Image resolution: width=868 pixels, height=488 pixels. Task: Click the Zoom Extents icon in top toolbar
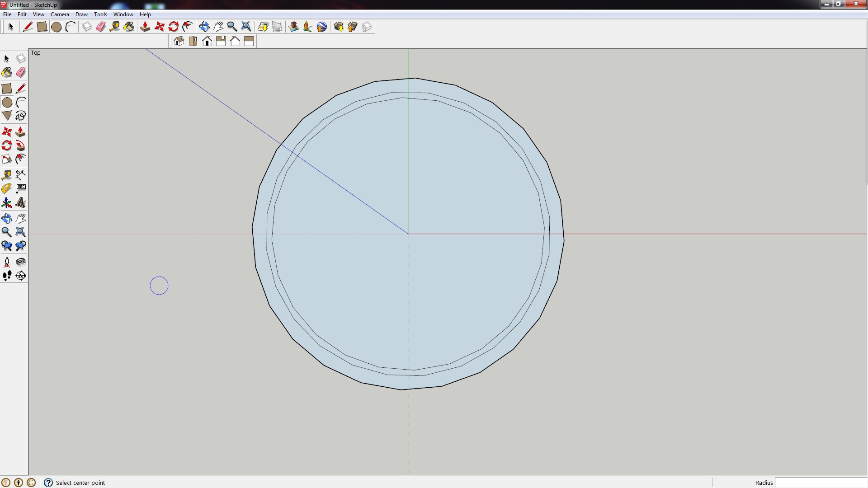[x=246, y=27]
